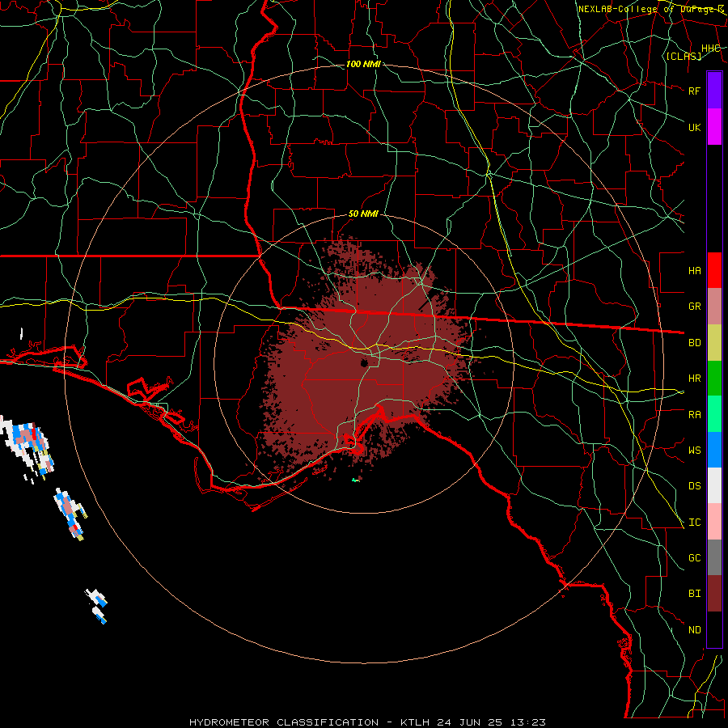Click the BI legend label
The width and height of the screenshot is (728, 728).
(694, 594)
